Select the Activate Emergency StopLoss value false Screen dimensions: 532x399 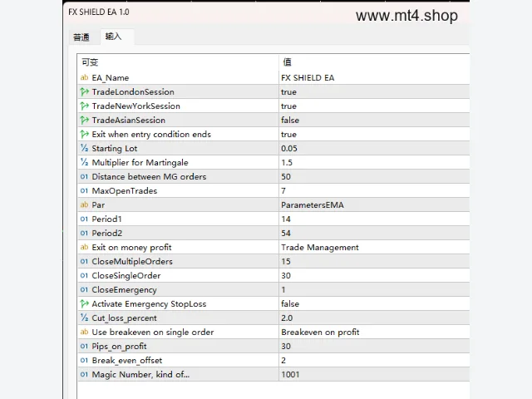click(374, 303)
